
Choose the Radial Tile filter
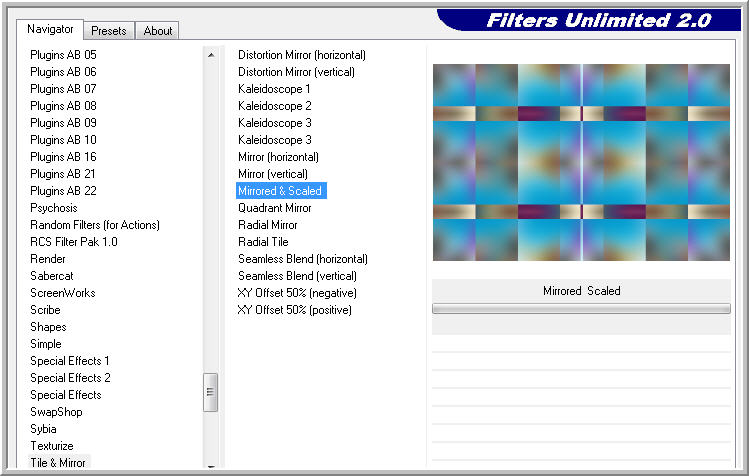point(263,242)
